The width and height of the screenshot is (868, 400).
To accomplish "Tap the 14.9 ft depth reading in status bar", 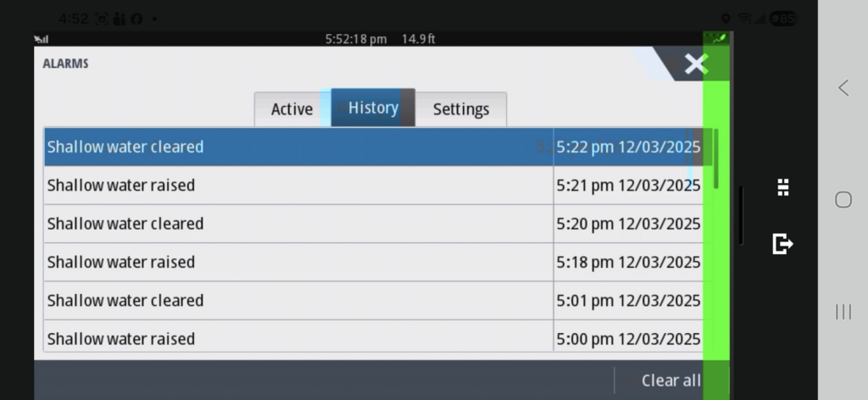I will (419, 39).
